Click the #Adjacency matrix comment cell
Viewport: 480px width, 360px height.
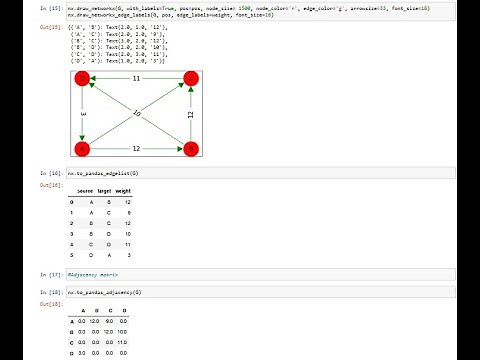tap(261, 275)
